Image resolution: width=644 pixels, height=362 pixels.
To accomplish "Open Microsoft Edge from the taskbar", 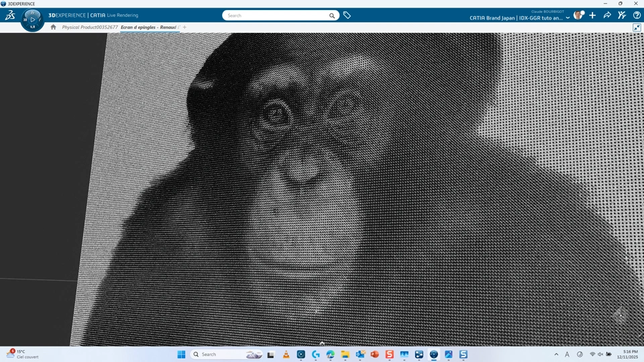I will [331, 354].
